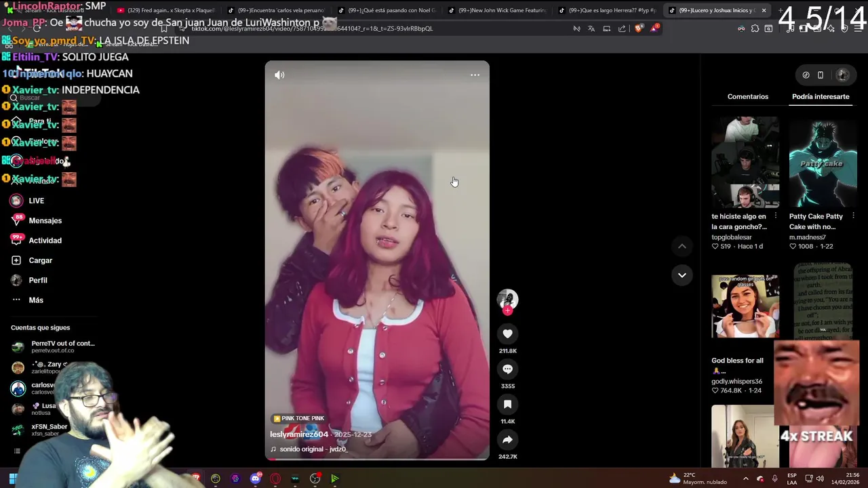Viewport: 868px width, 488px height.
Task: Close the 'Lucero y Joshua' browser tab
Action: (x=764, y=10)
